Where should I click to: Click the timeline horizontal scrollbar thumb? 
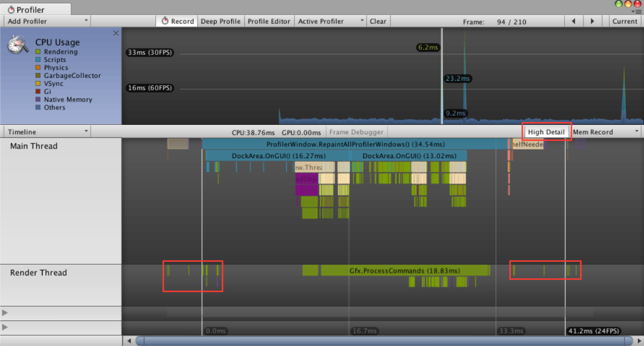[x=384, y=340]
